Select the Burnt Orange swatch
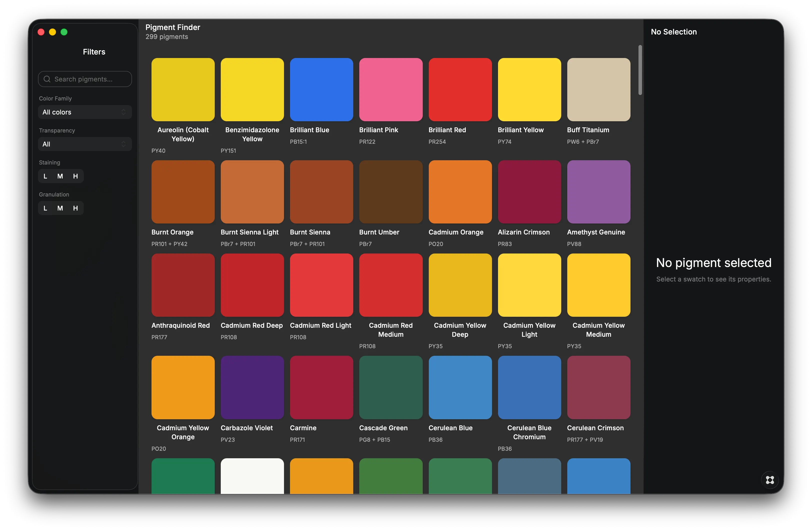 (183, 192)
